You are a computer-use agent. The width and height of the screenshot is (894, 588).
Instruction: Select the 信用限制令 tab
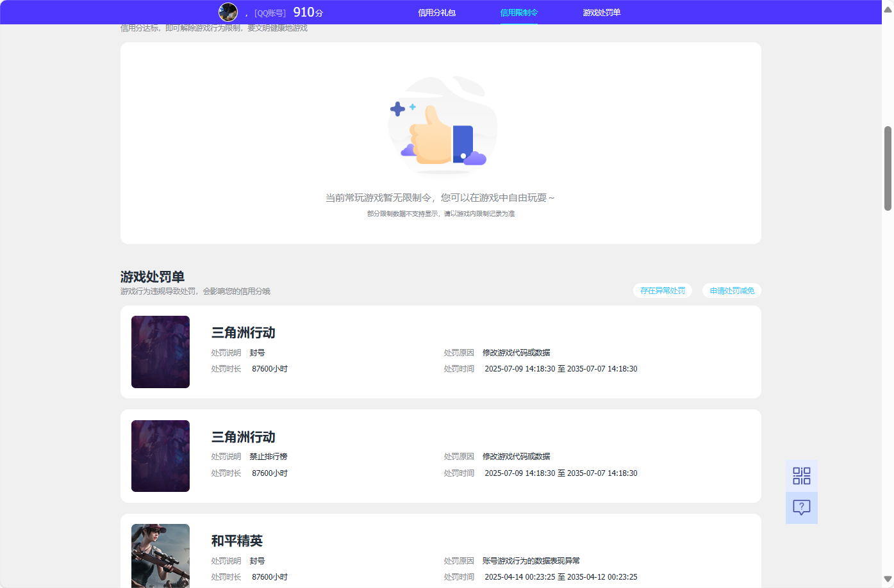[518, 13]
